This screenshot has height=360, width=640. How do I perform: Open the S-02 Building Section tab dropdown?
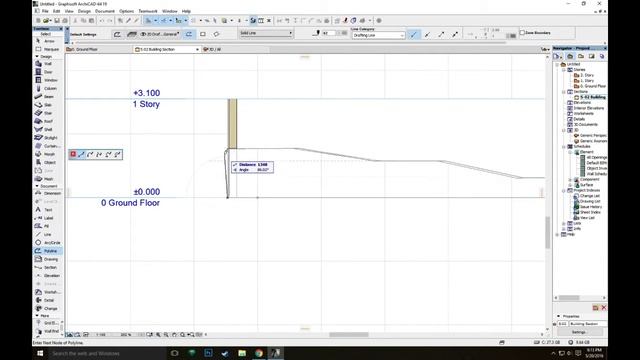[198, 49]
